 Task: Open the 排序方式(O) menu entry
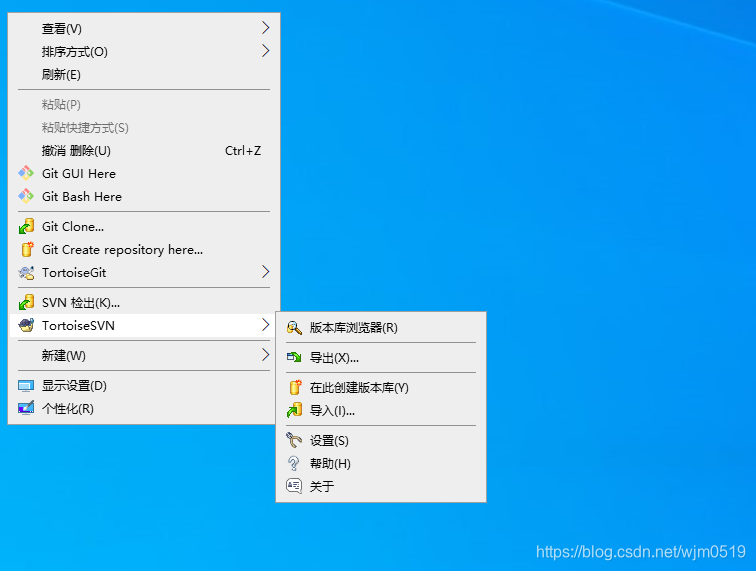coord(145,52)
